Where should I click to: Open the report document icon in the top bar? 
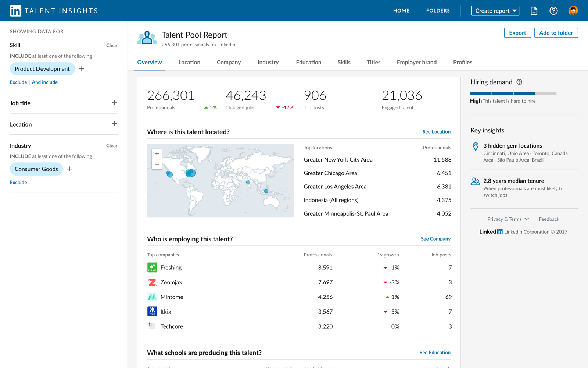[534, 11]
